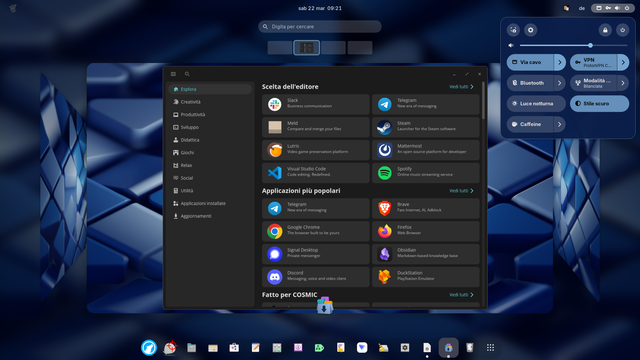This screenshot has width=640, height=360.
Task: Open the trash icon in dock
Action: (x=469, y=348)
